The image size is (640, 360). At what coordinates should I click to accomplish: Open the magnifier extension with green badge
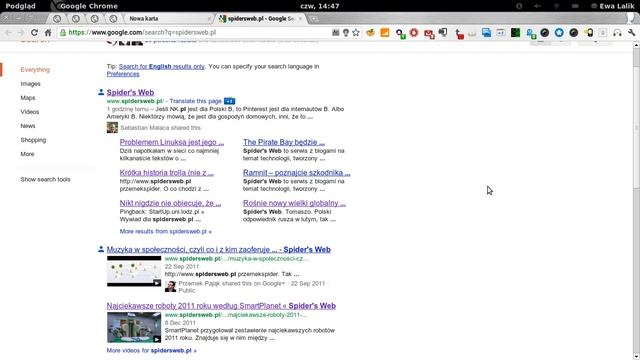click(400, 33)
